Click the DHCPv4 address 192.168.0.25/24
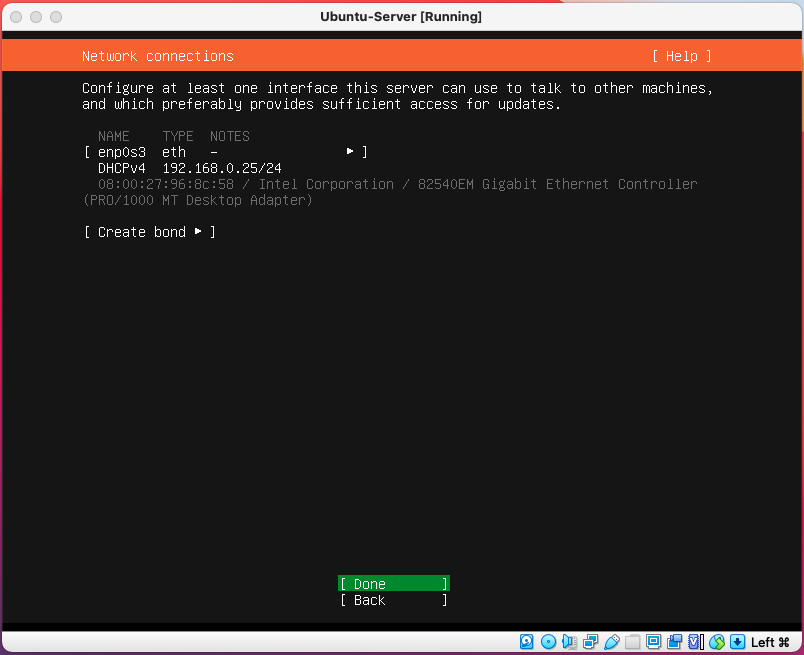The height and width of the screenshot is (655, 804). [222, 168]
